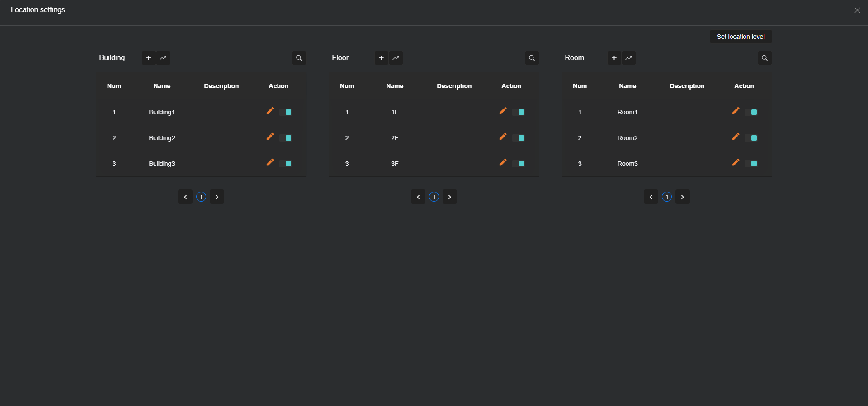Click the pencil icon for 2F
868x406 pixels.
pyautogui.click(x=503, y=137)
